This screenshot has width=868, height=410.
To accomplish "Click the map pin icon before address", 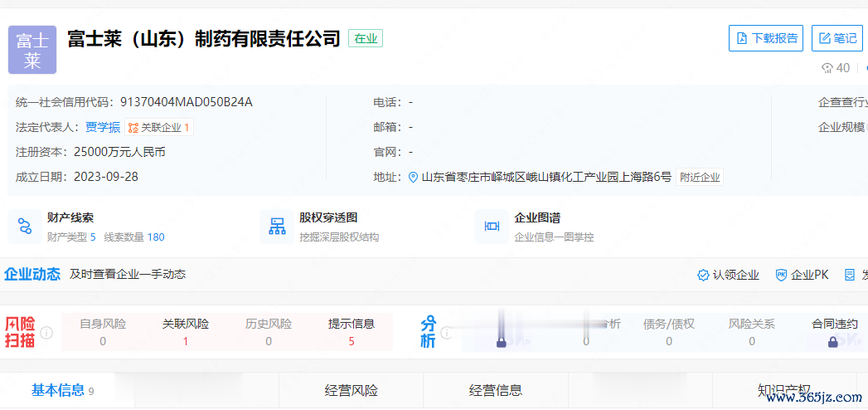I will (x=412, y=178).
